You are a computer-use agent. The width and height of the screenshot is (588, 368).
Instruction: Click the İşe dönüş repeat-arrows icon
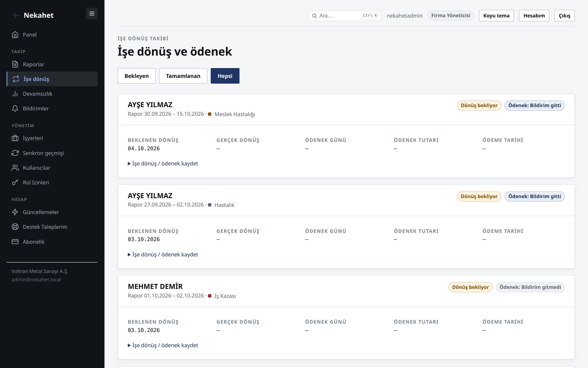[x=16, y=79]
